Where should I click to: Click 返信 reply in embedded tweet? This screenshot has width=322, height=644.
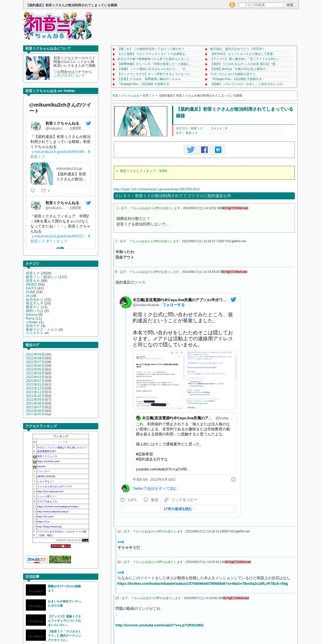[x=151, y=500]
